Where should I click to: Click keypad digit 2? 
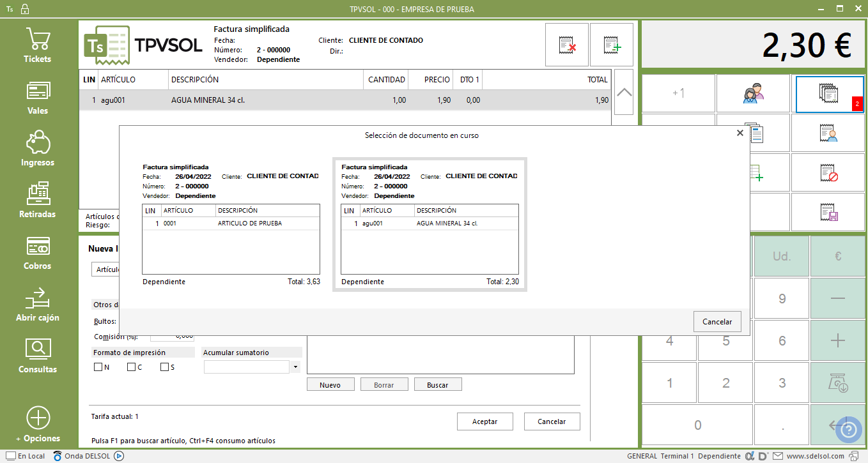tap(725, 383)
